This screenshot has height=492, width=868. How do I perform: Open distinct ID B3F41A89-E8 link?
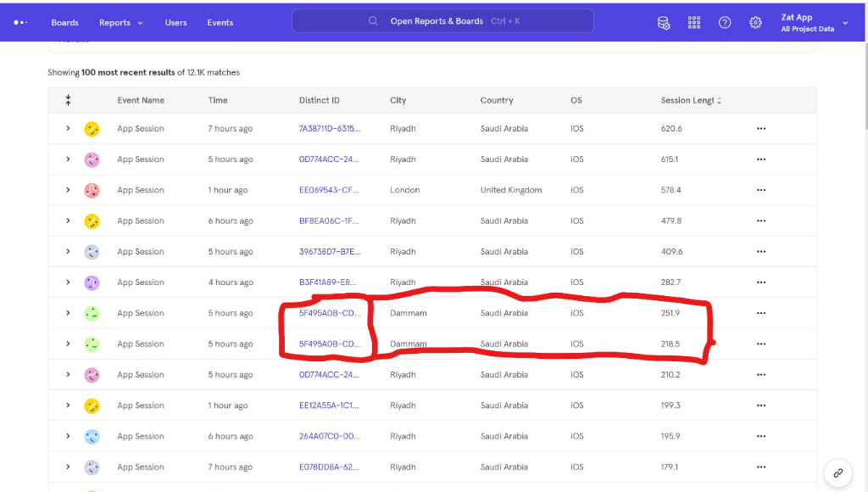tap(328, 282)
